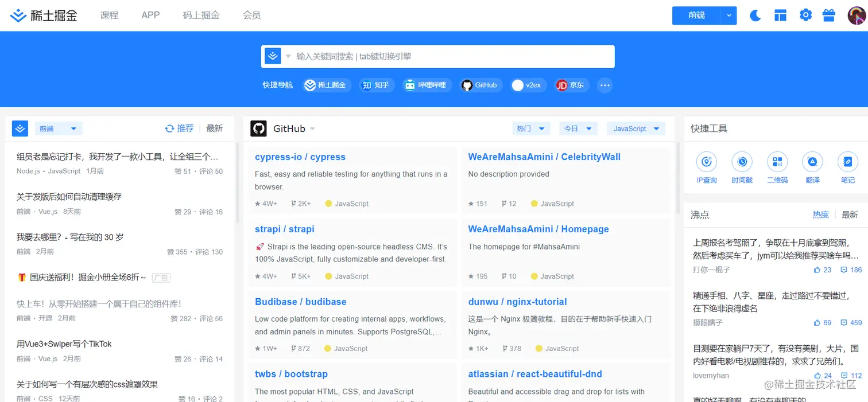Viewport: 868px width, 402px height.
Task: Open article 快上车！从零开始搭建组件库
Action: coord(99,304)
